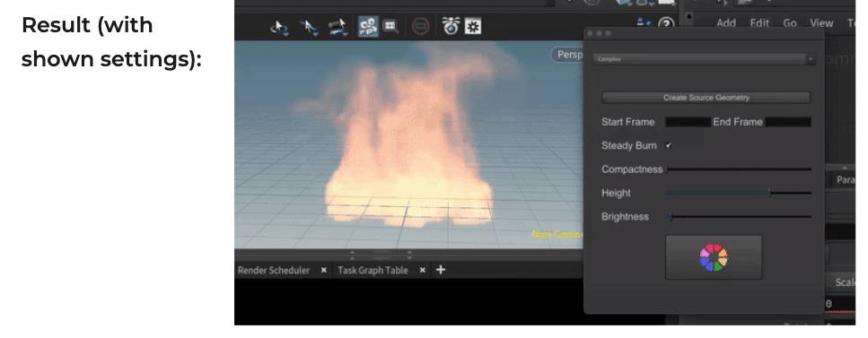The width and height of the screenshot is (868, 338).
Task: Open the Edit menu
Action: 759,23
